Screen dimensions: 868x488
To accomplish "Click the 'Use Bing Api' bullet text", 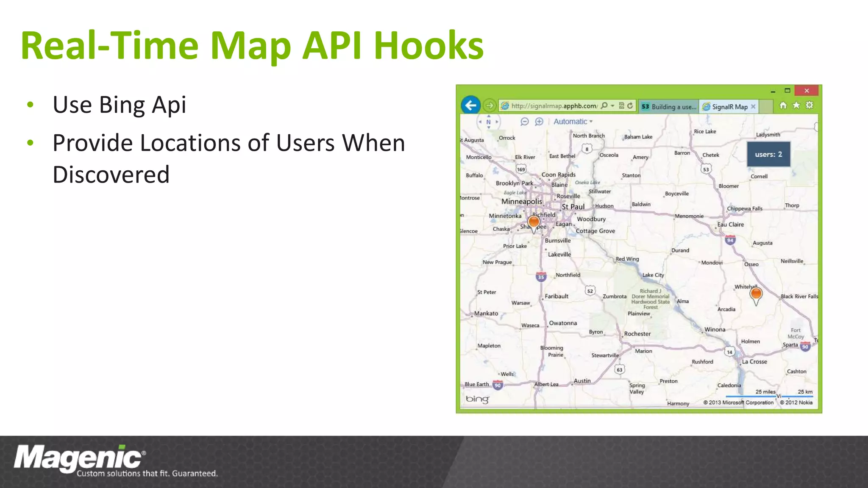I will pyautogui.click(x=120, y=105).
